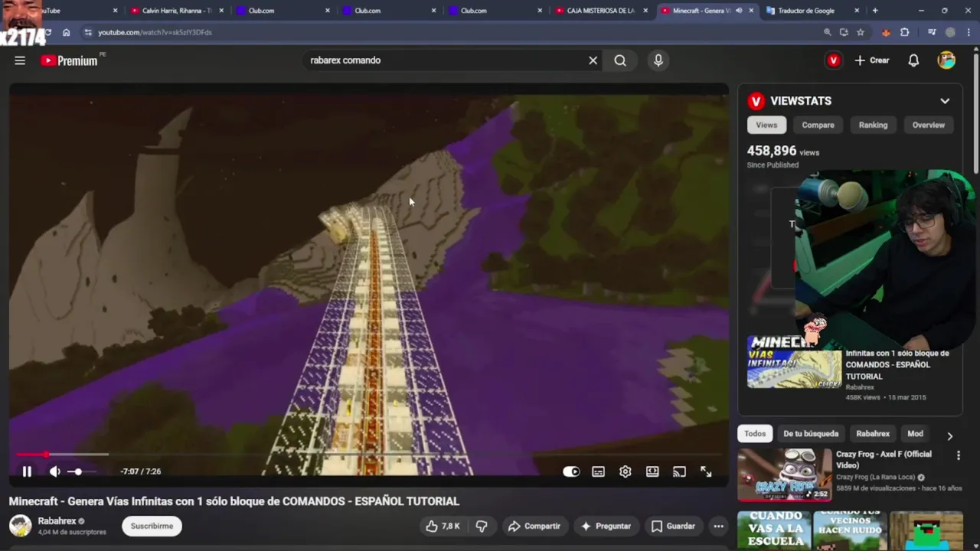980x551 pixels.
Task: Open the ViewStats extension icon in header
Action: (834, 60)
